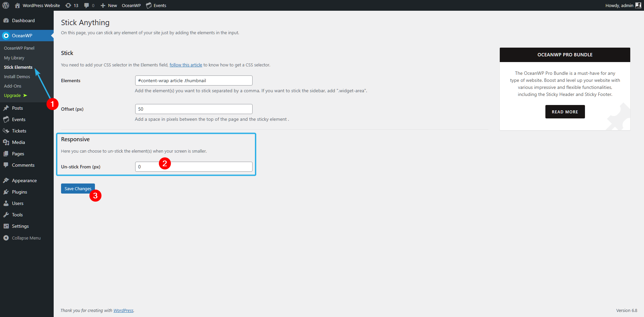Open the WordPress footer link

click(x=123, y=311)
